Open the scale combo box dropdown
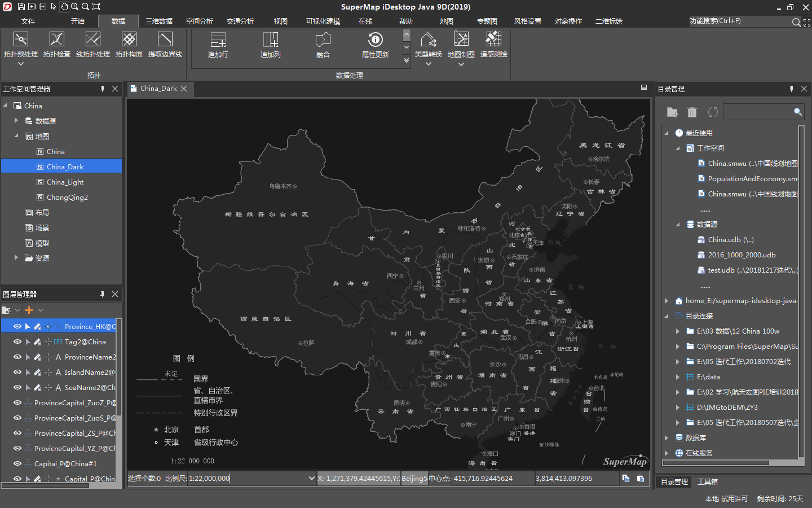 point(311,478)
